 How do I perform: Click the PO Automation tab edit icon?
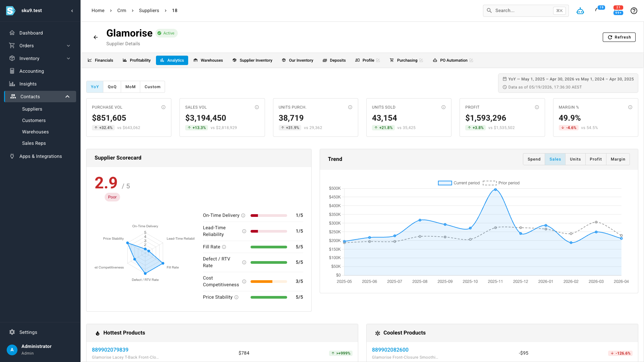click(x=471, y=60)
